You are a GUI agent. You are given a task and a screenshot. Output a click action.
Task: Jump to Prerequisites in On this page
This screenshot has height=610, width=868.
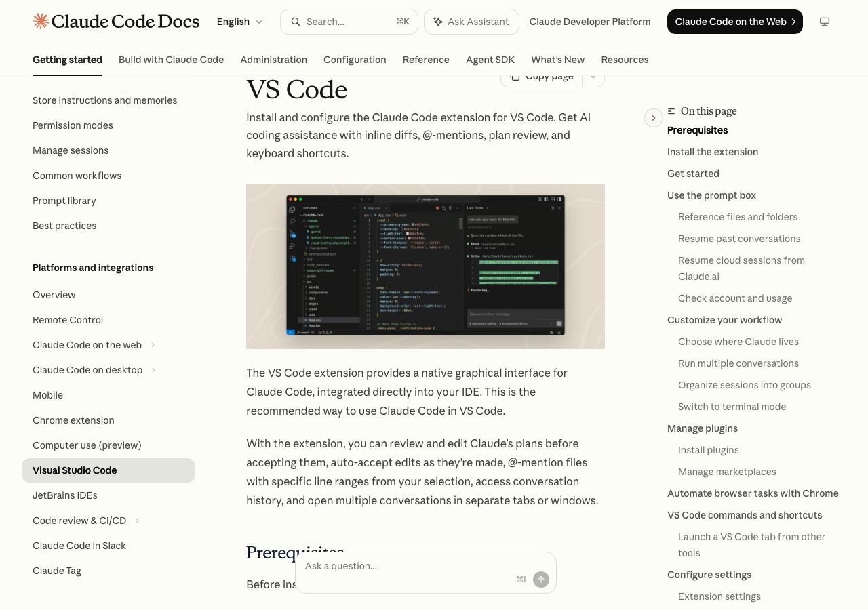tap(697, 130)
